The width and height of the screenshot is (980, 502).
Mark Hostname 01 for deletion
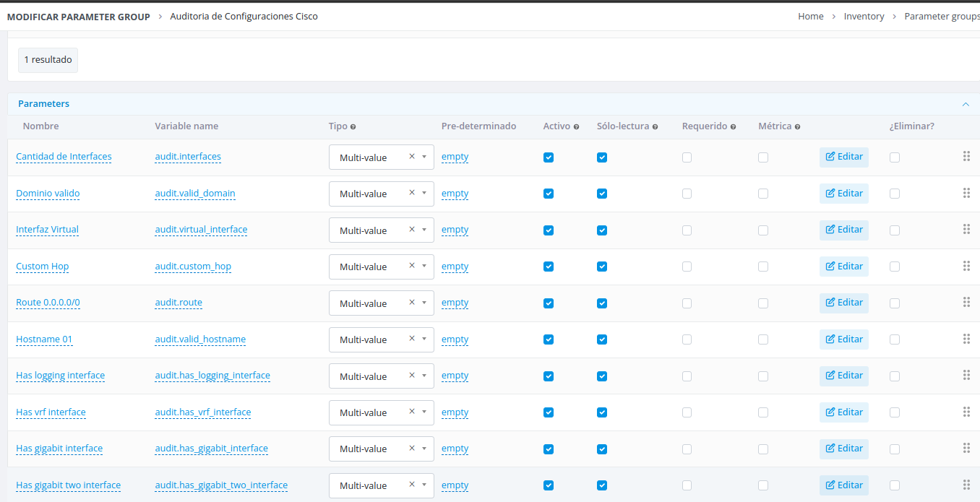tap(895, 339)
